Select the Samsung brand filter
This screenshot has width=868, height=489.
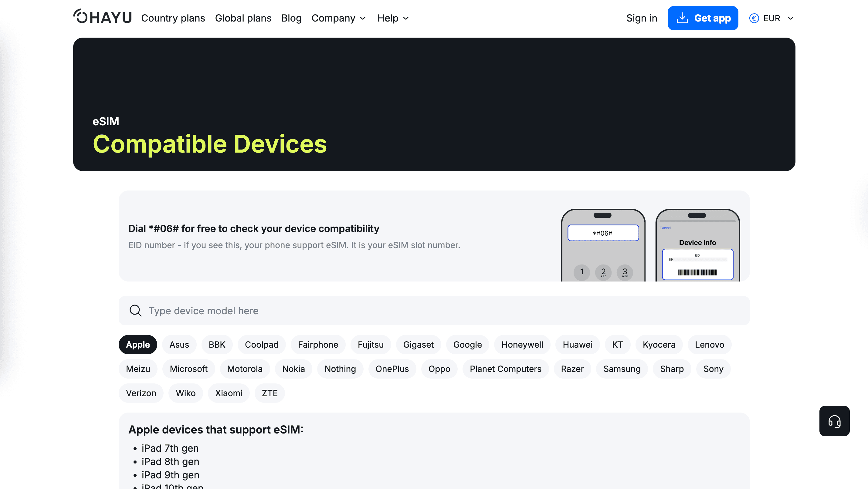622,369
